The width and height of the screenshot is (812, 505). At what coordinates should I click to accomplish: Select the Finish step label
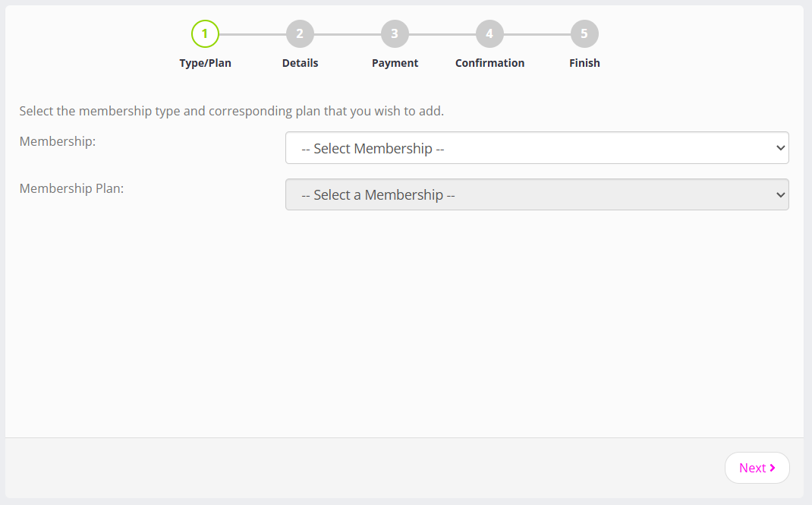tap(584, 63)
